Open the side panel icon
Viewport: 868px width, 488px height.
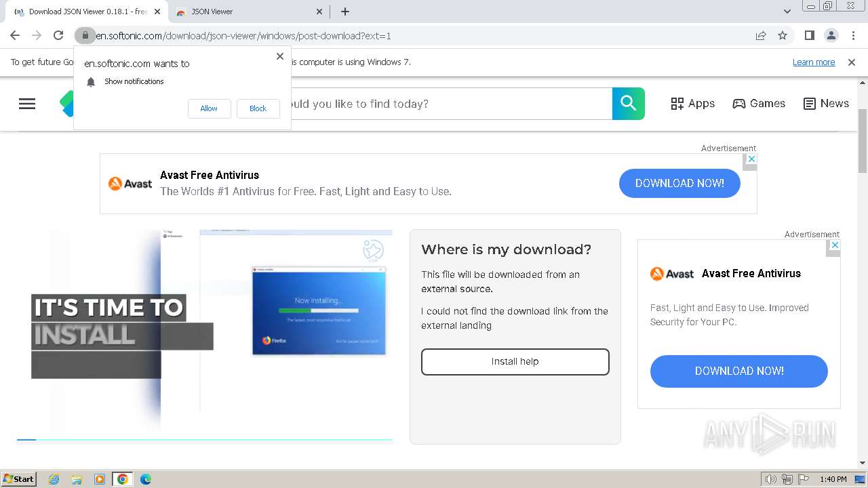[x=809, y=35]
